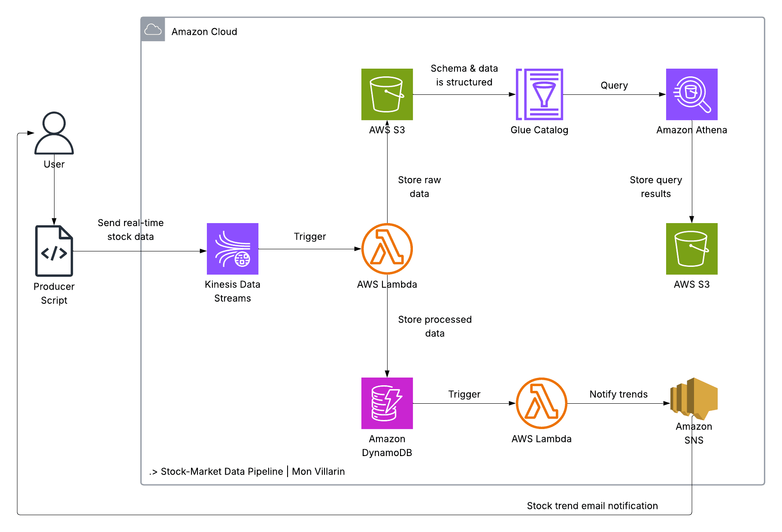Select the Stock trend email notification label
This screenshot has width=782, height=532.
(x=592, y=505)
